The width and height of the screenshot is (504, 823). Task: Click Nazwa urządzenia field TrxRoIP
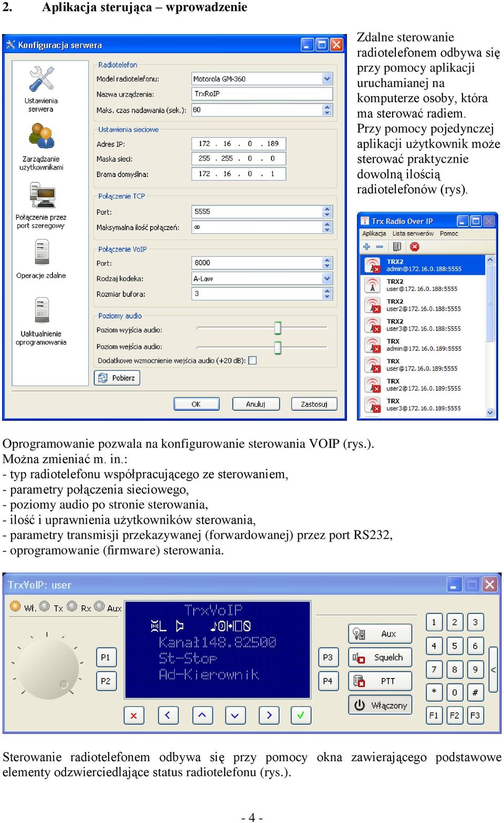(262, 94)
